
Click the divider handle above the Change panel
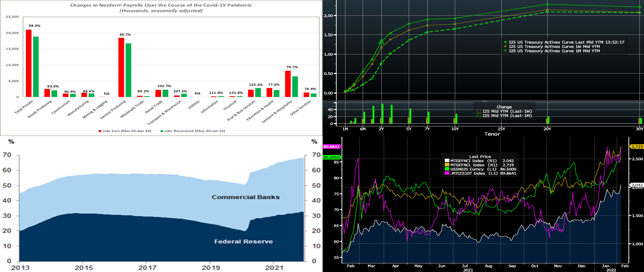point(485,101)
